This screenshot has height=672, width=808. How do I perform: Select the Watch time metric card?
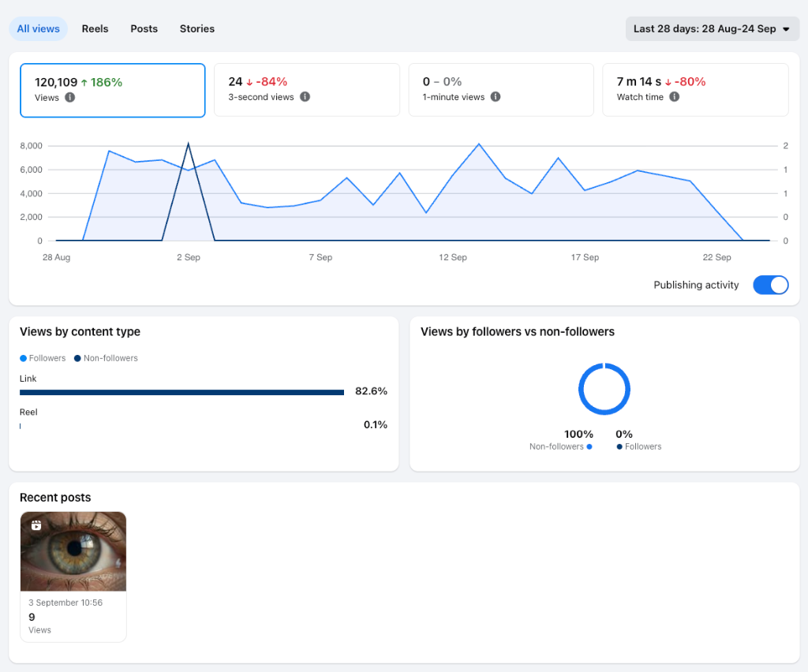point(695,90)
